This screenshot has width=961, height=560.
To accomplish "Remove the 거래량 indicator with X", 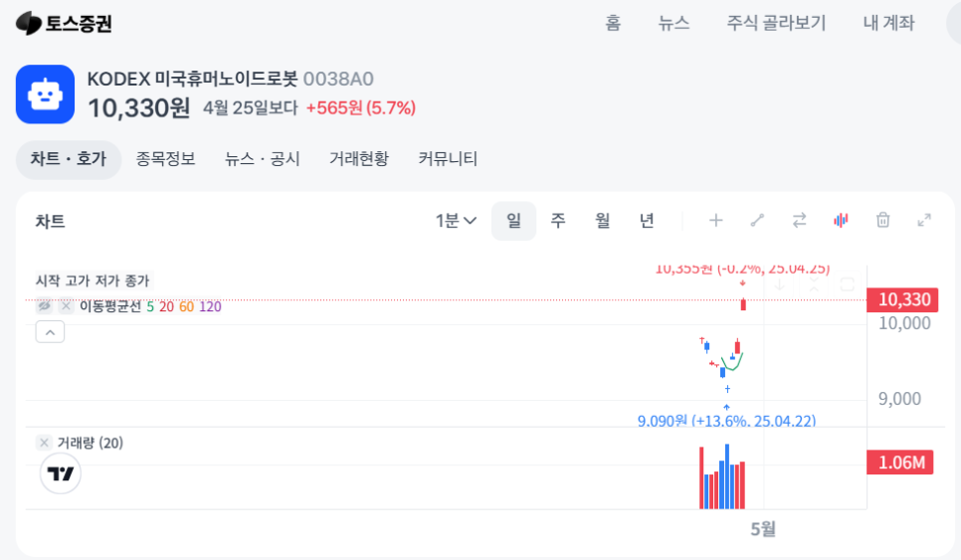I will 44,443.
